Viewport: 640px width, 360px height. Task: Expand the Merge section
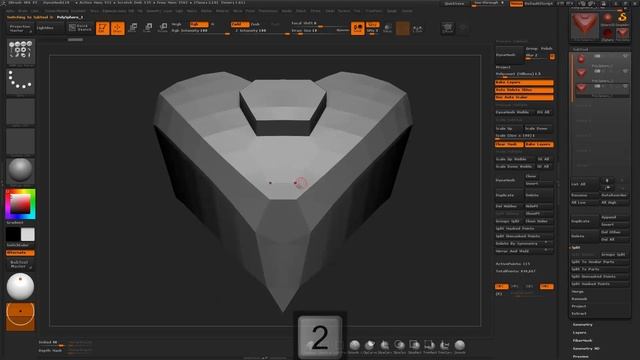tap(578, 291)
